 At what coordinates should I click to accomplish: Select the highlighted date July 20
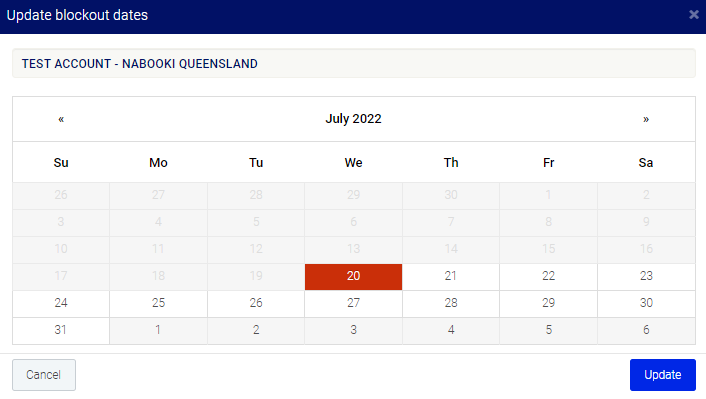(353, 277)
